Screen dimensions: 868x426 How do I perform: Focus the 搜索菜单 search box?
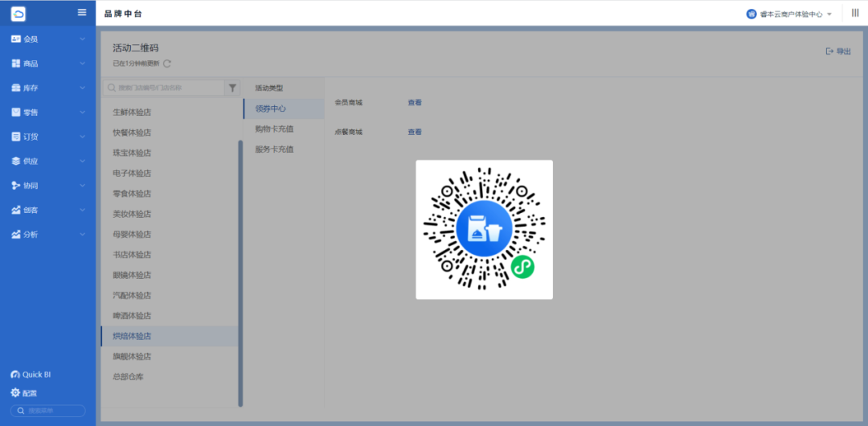(x=48, y=411)
